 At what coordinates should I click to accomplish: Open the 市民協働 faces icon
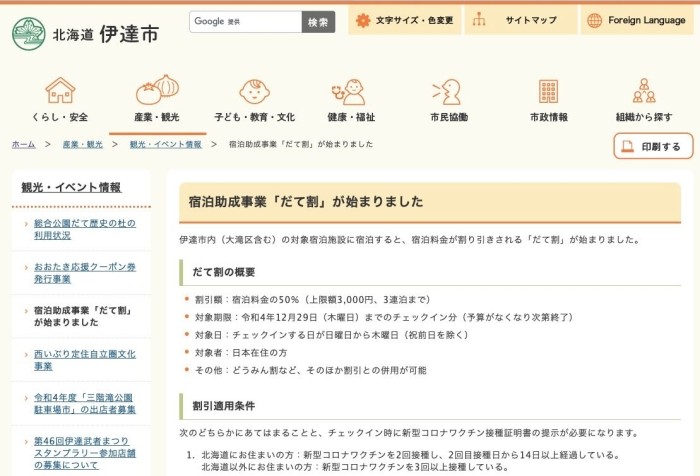coord(448,91)
